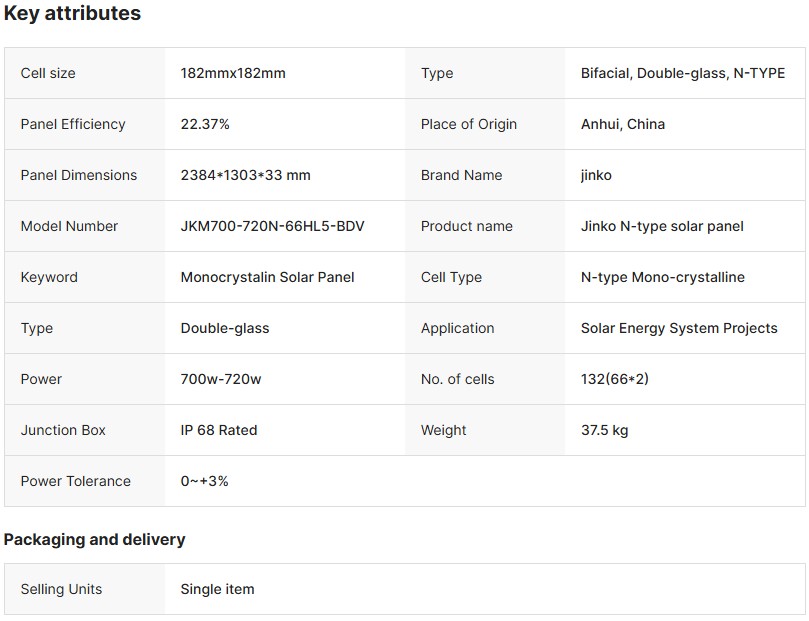Select the Solar Energy System Projects application value

pyautogui.click(x=679, y=328)
